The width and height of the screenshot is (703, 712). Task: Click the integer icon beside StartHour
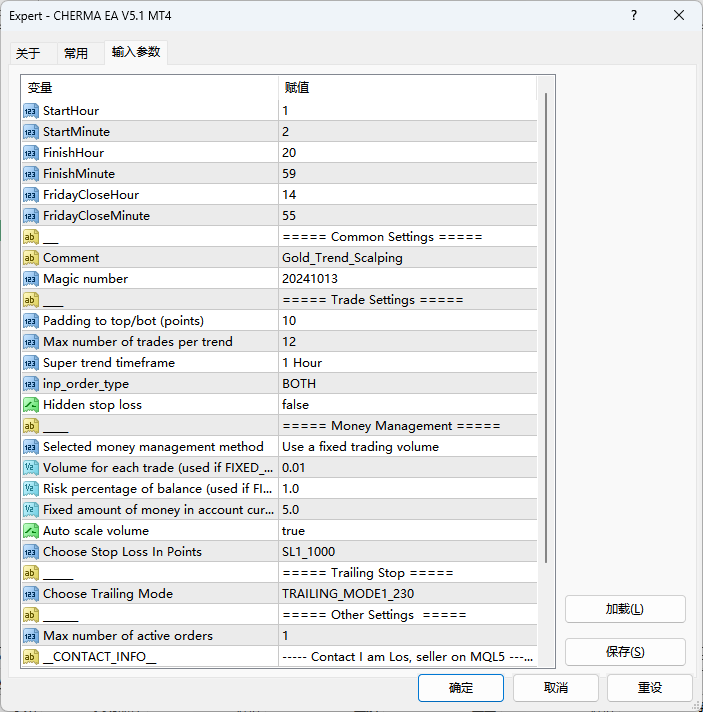tap(31, 111)
